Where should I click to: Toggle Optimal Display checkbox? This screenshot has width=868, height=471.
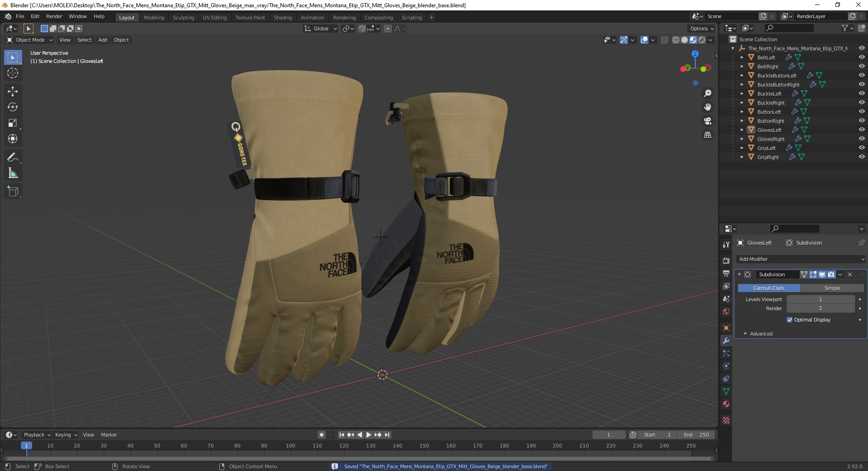point(790,320)
